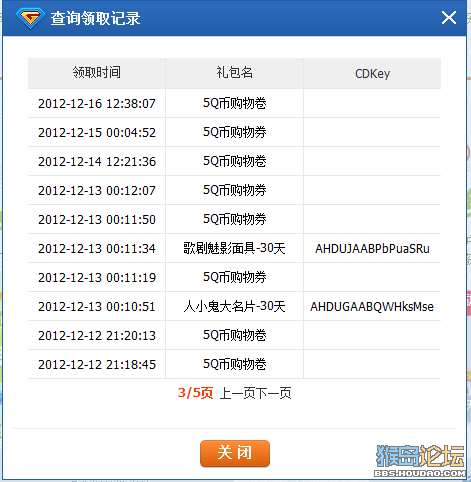Click the 礼包名 column header
471x482 pixels.
(x=234, y=73)
